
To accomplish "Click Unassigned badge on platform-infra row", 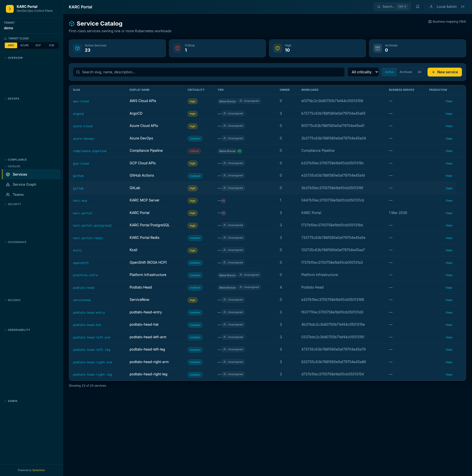I will pos(249,275).
